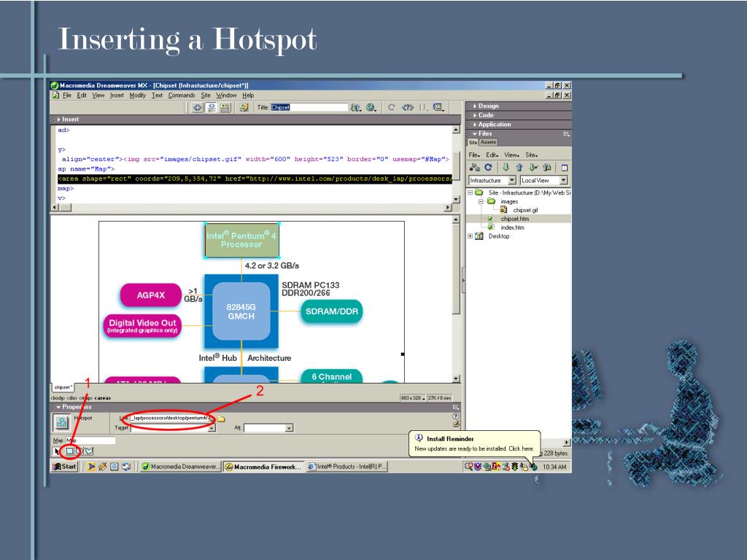Viewport: 747px width, 560px height.
Task: Open File Management toolbar menu icon
Action: (x=356, y=108)
